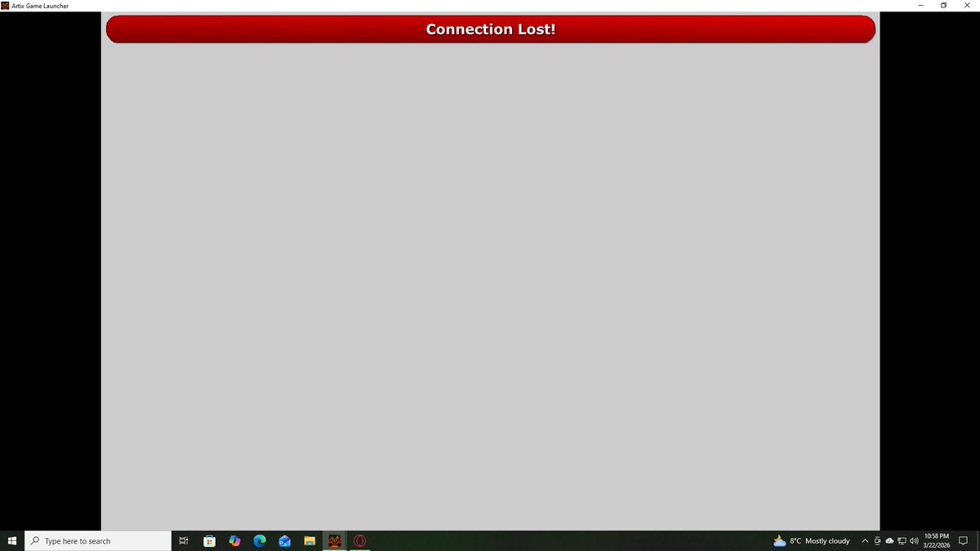
Task: Open Copilot from the taskbar
Action: tap(234, 540)
